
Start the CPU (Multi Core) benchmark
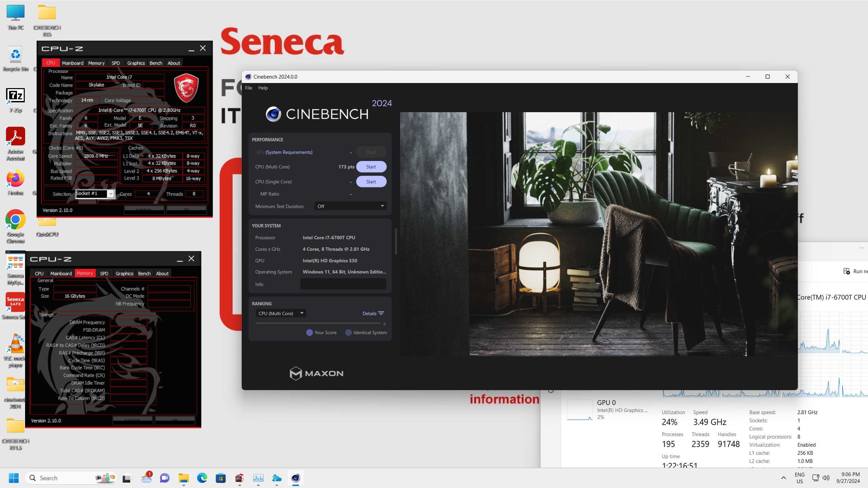coord(371,167)
